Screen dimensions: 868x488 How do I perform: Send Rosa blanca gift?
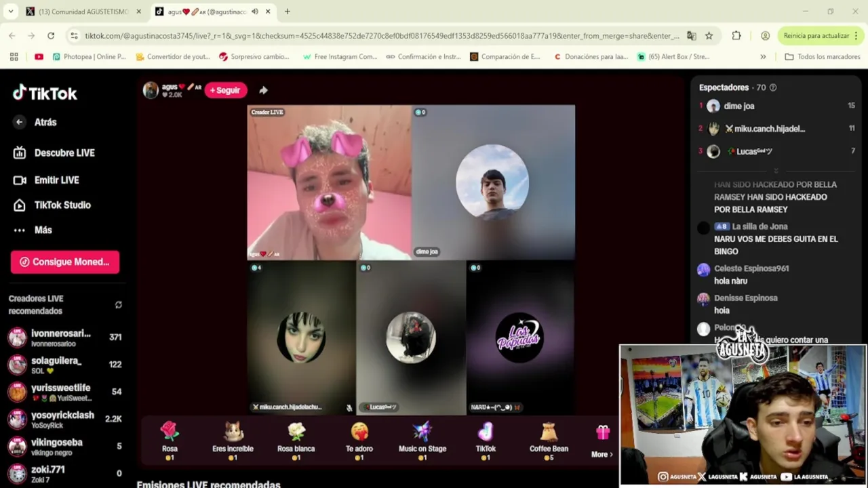[x=296, y=441]
